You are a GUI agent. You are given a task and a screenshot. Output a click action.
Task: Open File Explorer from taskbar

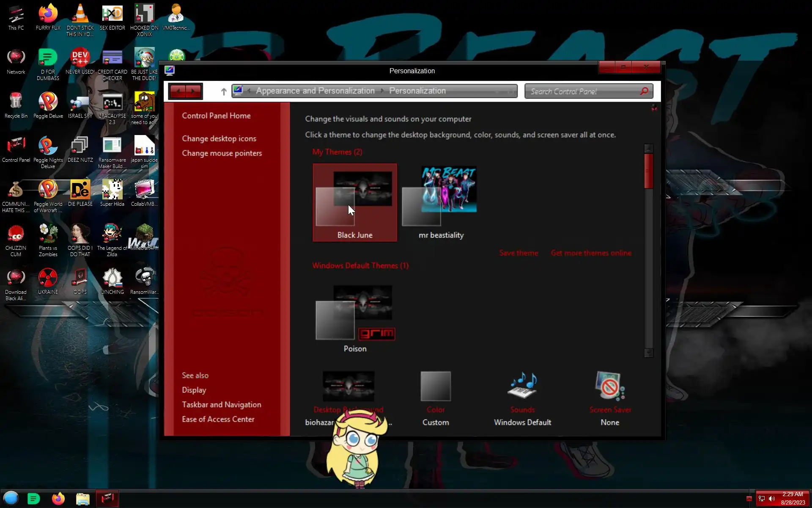click(x=83, y=499)
